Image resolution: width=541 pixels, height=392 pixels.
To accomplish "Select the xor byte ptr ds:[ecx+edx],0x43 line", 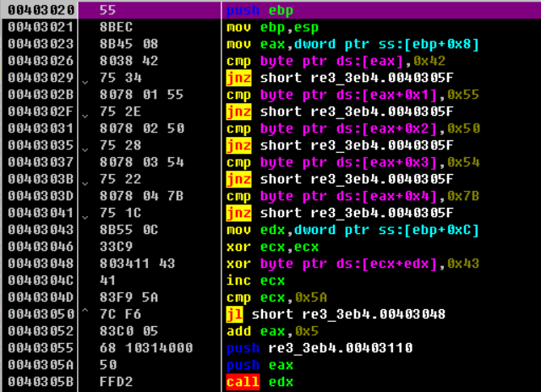I will tap(352, 264).
